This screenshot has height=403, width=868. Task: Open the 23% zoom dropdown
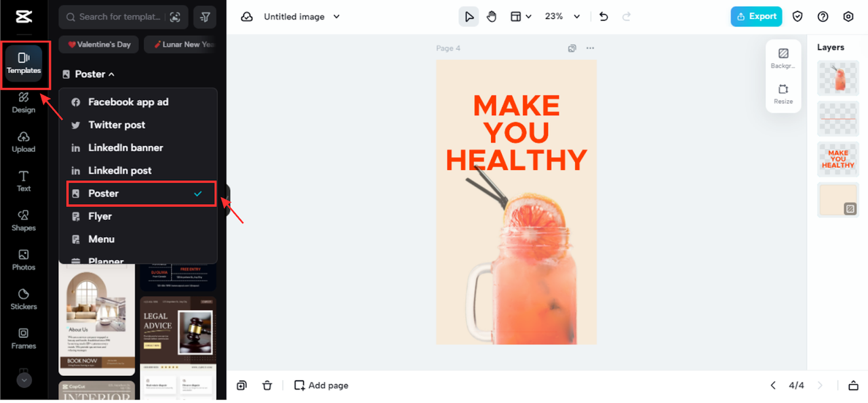[x=563, y=17]
